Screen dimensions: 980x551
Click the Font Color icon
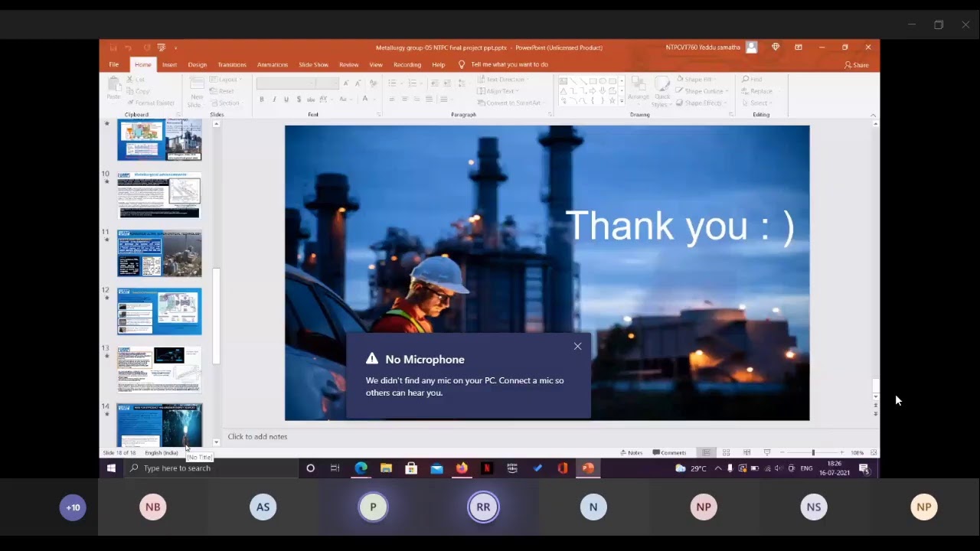coord(365,99)
